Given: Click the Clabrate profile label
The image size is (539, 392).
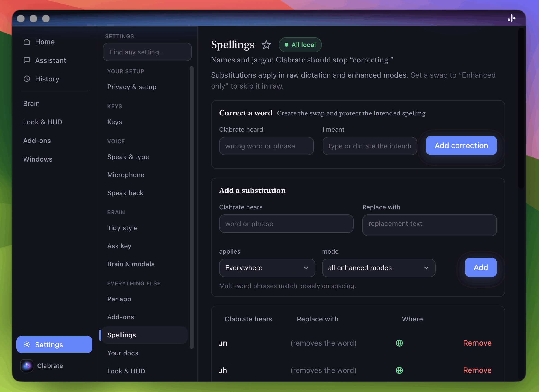Looking at the screenshot, I should tap(50, 366).
